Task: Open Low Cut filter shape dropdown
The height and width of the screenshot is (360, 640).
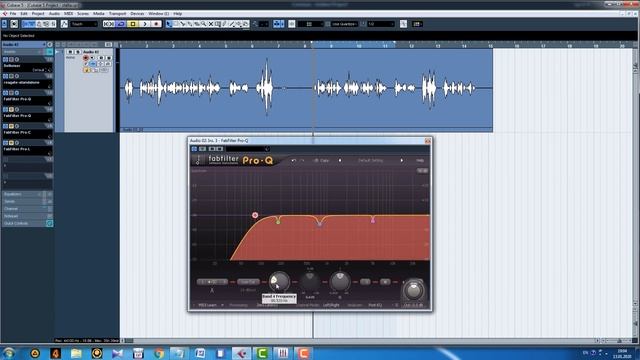Action: coord(248,282)
